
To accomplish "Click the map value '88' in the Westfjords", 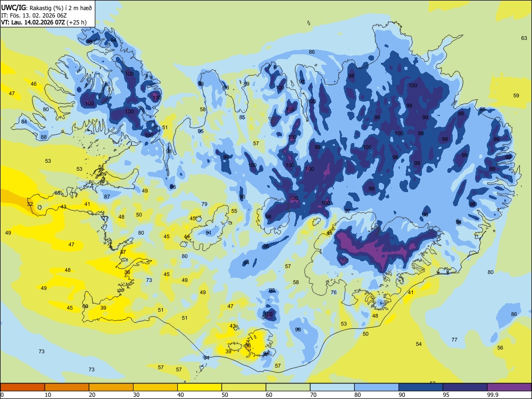I will pyautogui.click(x=44, y=137).
